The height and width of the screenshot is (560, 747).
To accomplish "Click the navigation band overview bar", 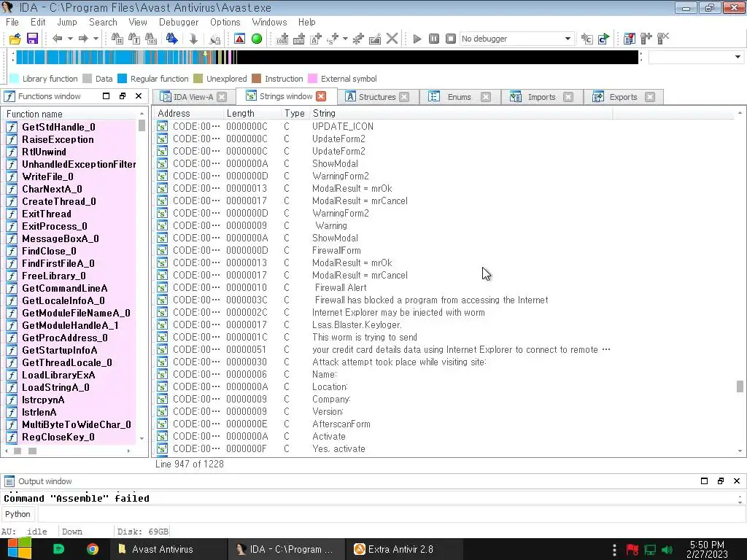I will [x=327, y=57].
